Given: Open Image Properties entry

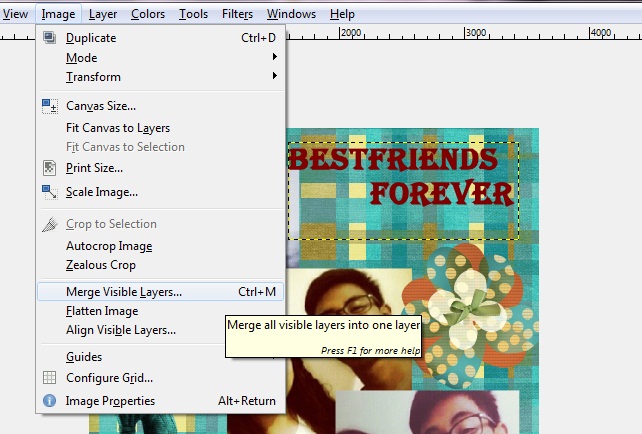Looking at the screenshot, I should (x=160, y=400).
